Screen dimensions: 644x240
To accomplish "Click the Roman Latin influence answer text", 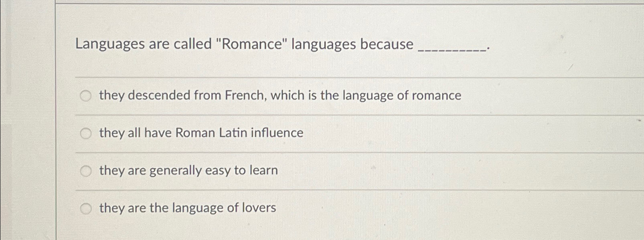I will (200, 133).
